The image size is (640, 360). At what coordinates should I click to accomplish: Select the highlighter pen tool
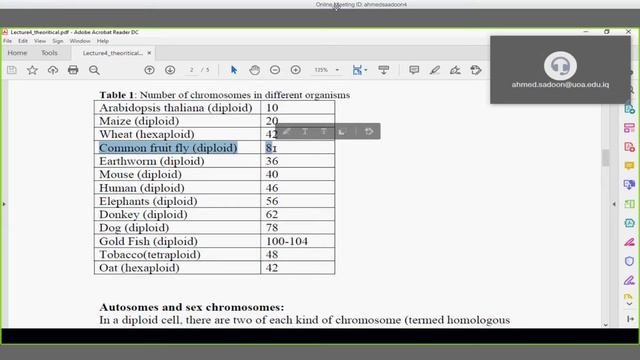[435, 70]
